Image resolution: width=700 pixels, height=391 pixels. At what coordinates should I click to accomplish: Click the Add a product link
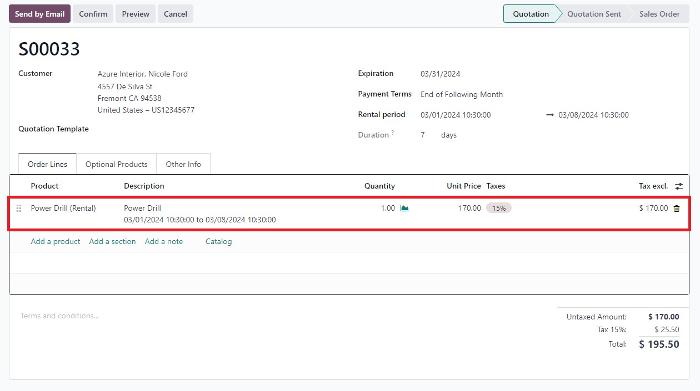55,241
